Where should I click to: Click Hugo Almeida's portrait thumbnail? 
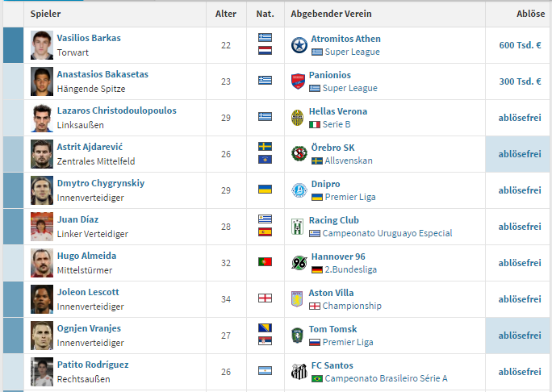coord(42,263)
